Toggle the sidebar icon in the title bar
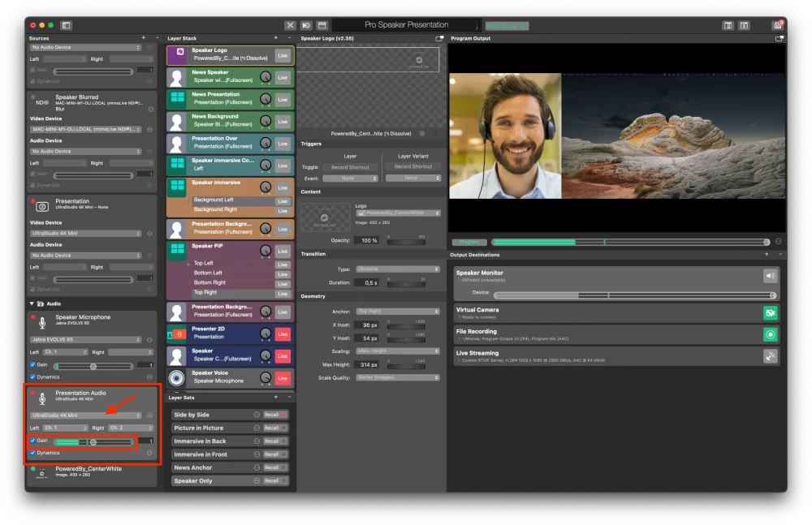 click(66, 25)
